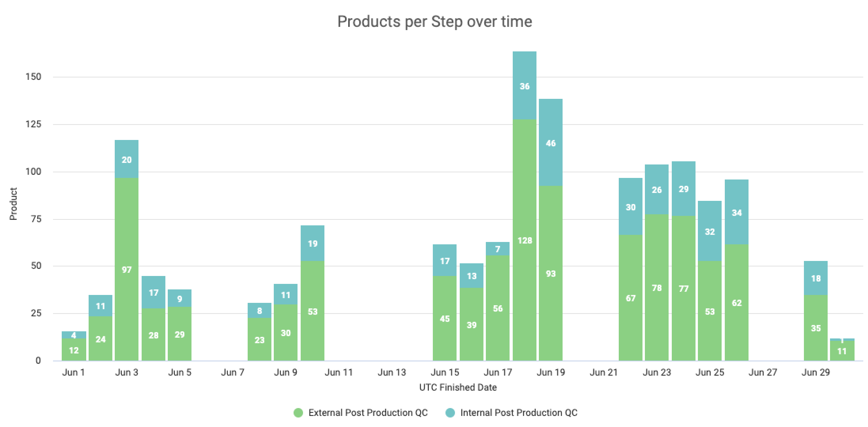Select the green segment labeled 78

tap(657, 287)
